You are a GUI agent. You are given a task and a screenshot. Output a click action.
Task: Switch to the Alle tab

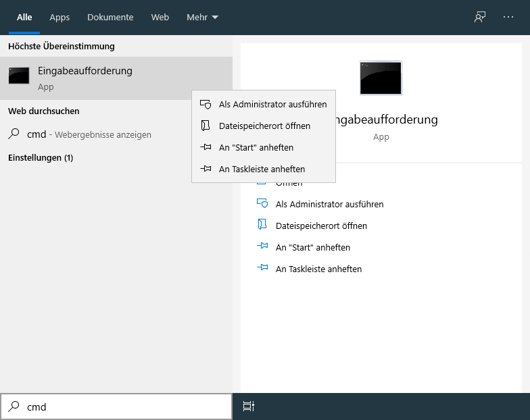24,18
